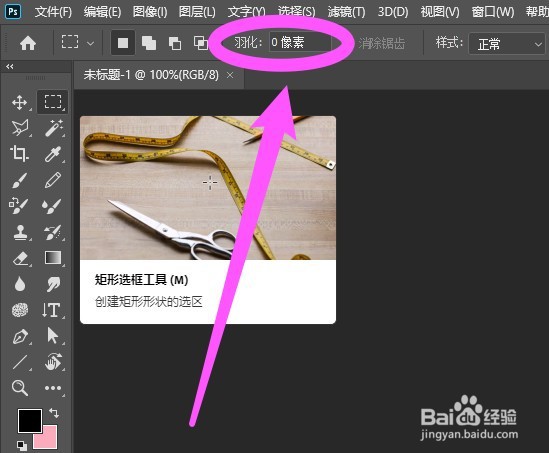Click the tooltip's scissors preview image
Viewport: 549px width, 453px height.
click(208, 188)
